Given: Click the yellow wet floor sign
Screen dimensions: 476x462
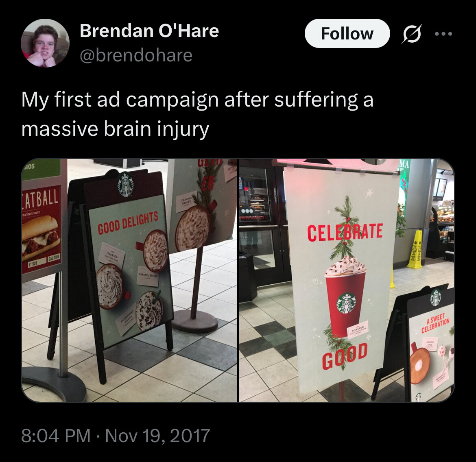Looking at the screenshot, I should pyautogui.click(x=415, y=250).
